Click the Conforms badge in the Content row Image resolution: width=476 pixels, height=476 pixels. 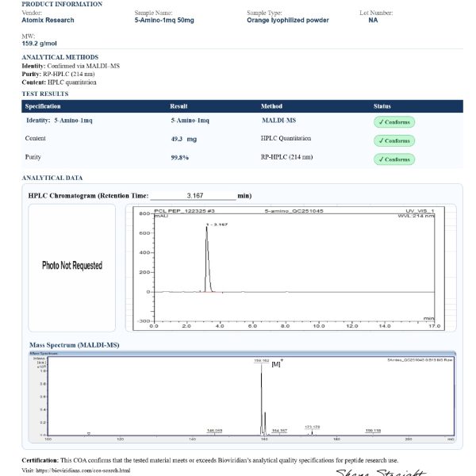coord(393,140)
